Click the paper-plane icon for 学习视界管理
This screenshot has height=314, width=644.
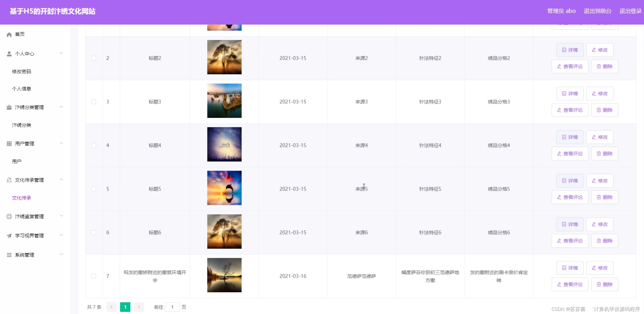[x=9, y=235]
